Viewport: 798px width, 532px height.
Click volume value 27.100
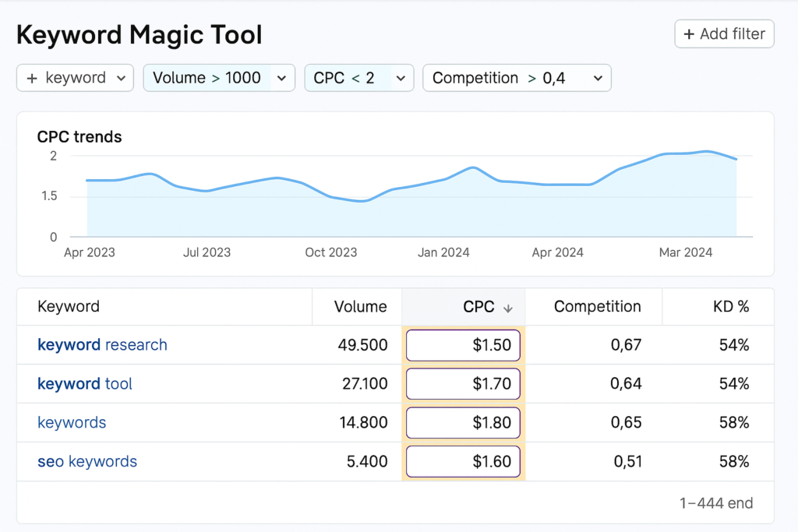pyautogui.click(x=365, y=384)
